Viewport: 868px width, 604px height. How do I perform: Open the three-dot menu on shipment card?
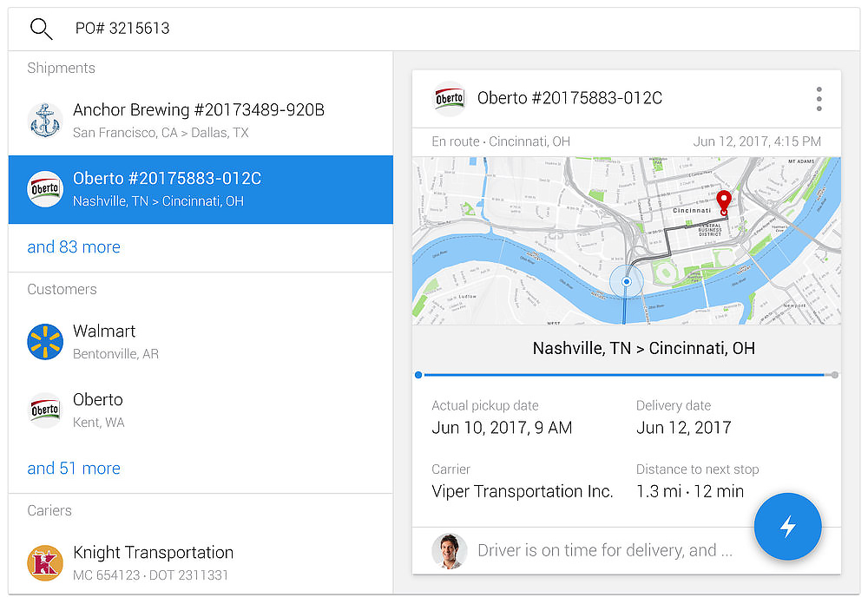click(819, 99)
